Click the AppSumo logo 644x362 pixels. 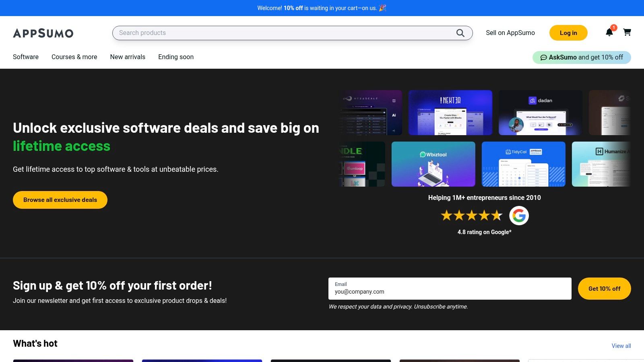43,33
